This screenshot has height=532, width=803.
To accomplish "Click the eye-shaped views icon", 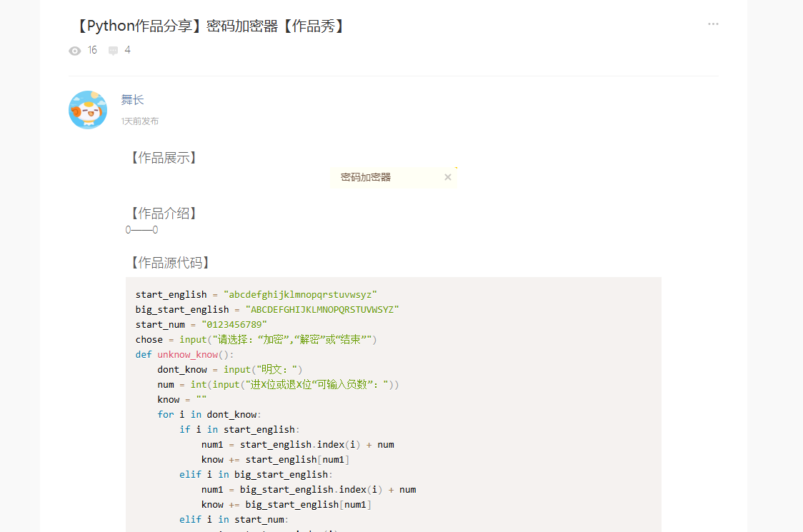I will tap(75, 51).
